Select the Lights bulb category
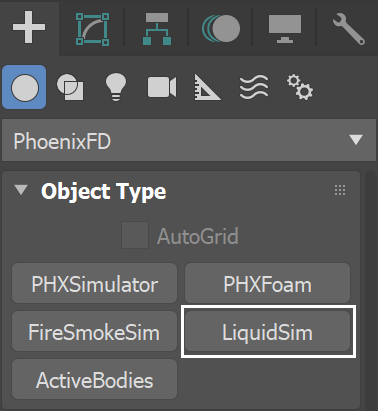This screenshot has width=378, height=411. [x=116, y=87]
